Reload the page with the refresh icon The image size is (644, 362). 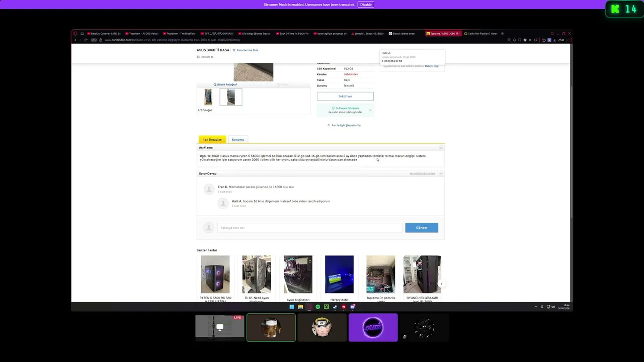pos(86,40)
